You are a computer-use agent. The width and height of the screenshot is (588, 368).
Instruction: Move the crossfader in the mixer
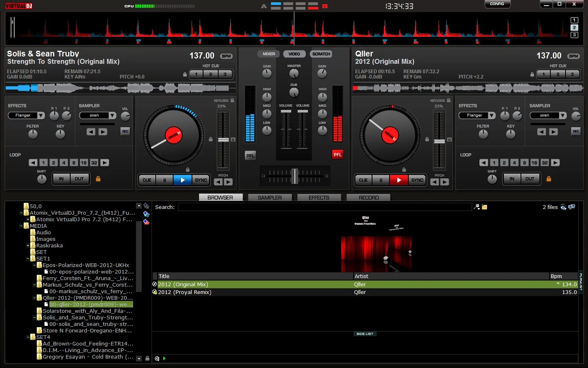tap(295, 176)
